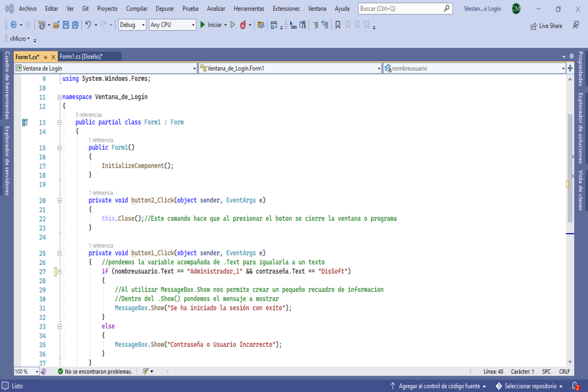Click the navigate backward arrow icon
Viewport: 588px width, 392px height.
pos(14,25)
